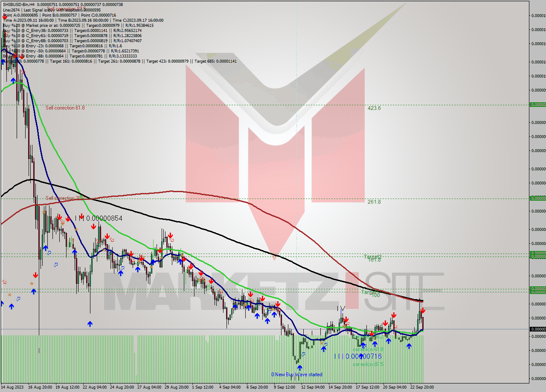Click Target 423: 0.00000979 text
This screenshot has height=392, width=546.
[167, 61]
